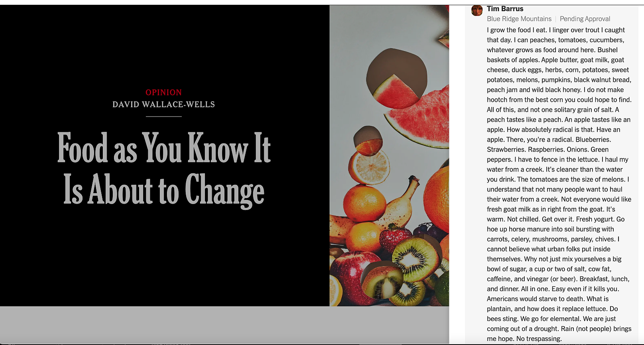Click the comment's closing line "No trespassing"
The image size is (644, 345).
539,339
